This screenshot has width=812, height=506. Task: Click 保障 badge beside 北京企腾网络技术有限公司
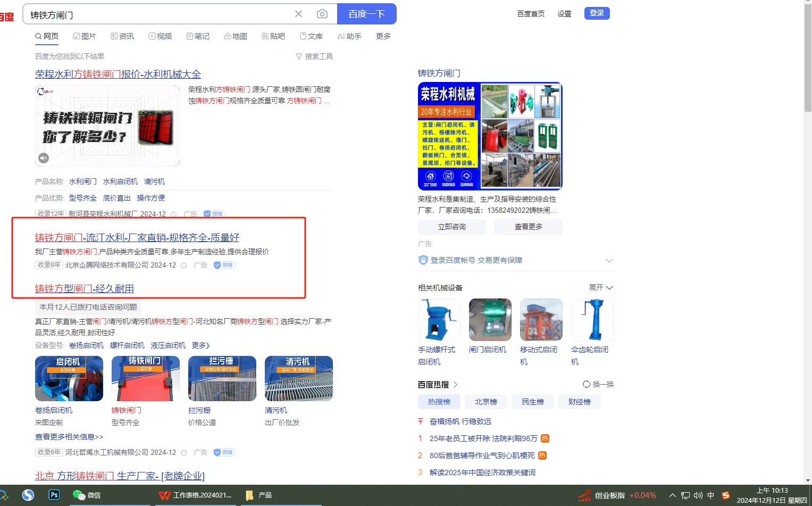(x=224, y=265)
